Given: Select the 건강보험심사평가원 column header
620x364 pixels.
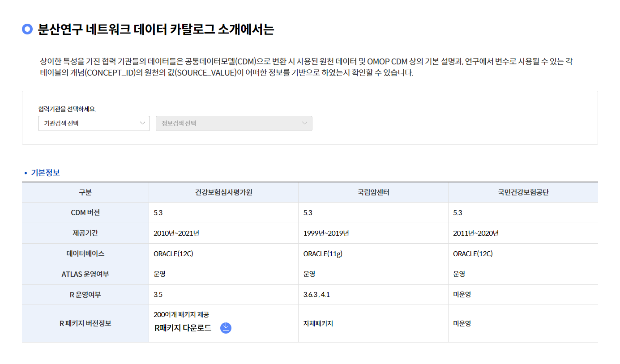Looking at the screenshot, I should [x=224, y=192].
